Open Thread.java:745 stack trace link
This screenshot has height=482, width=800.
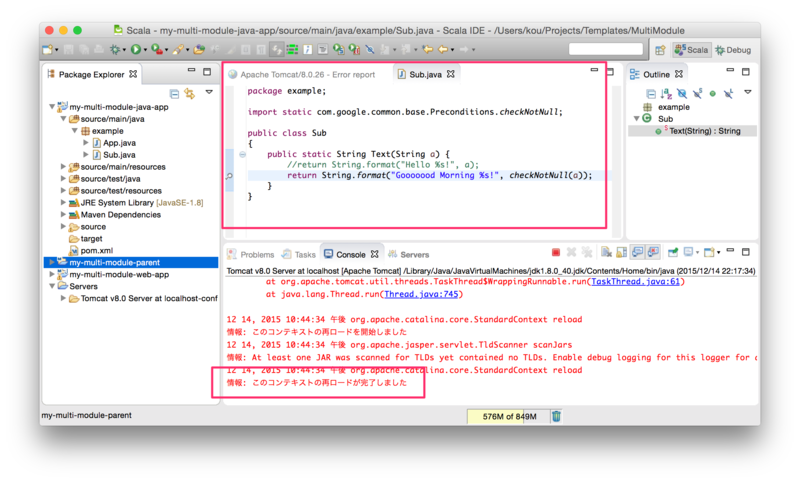(x=421, y=294)
